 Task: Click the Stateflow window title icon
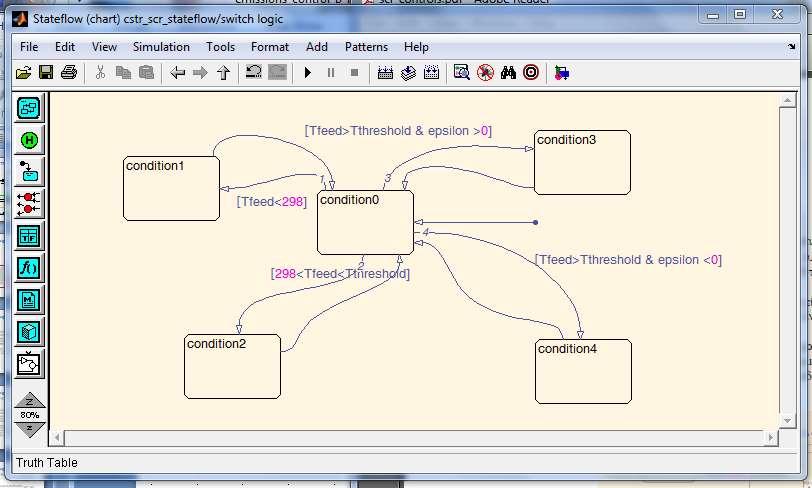point(20,19)
